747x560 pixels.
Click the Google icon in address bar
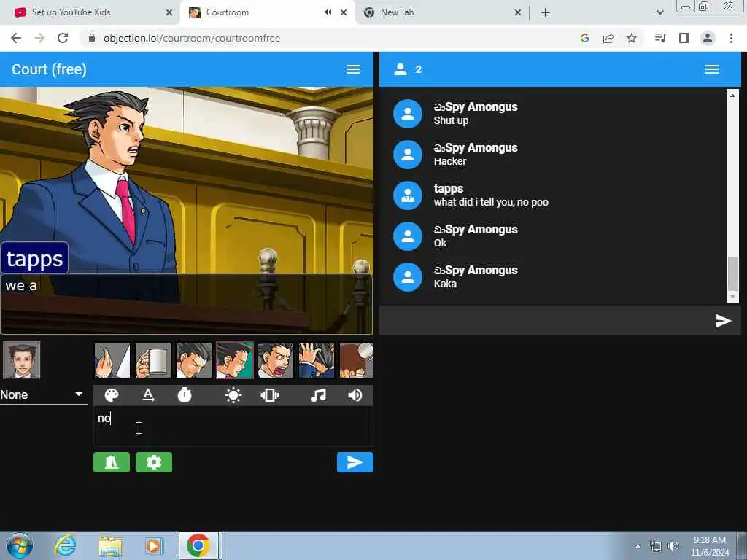coord(585,38)
